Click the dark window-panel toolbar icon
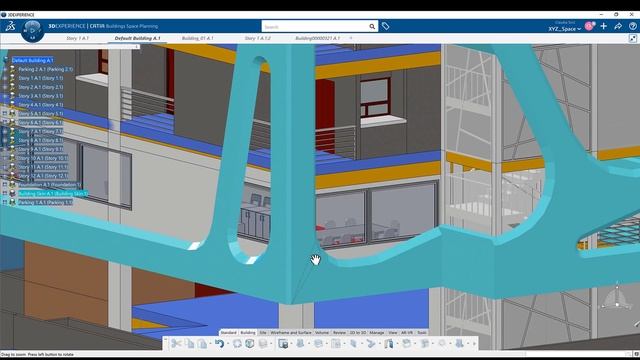The height and width of the screenshot is (360, 640). [283, 344]
